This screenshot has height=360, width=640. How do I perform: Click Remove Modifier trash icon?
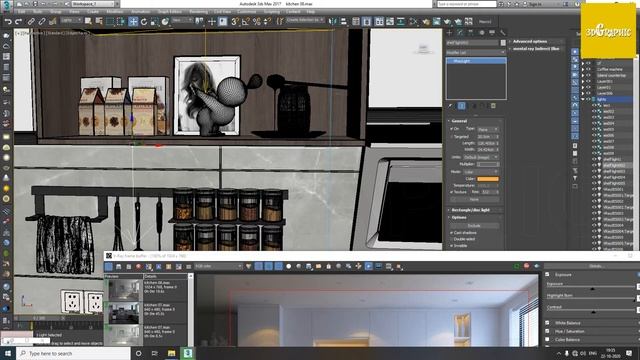click(x=482, y=106)
